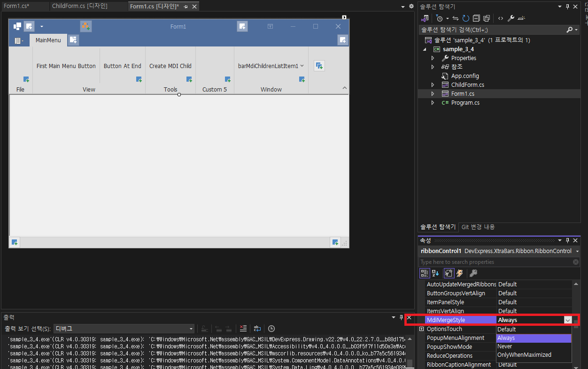Sort properties alphabetically with the A-Z icon
This screenshot has height=369, width=588.
pos(435,273)
